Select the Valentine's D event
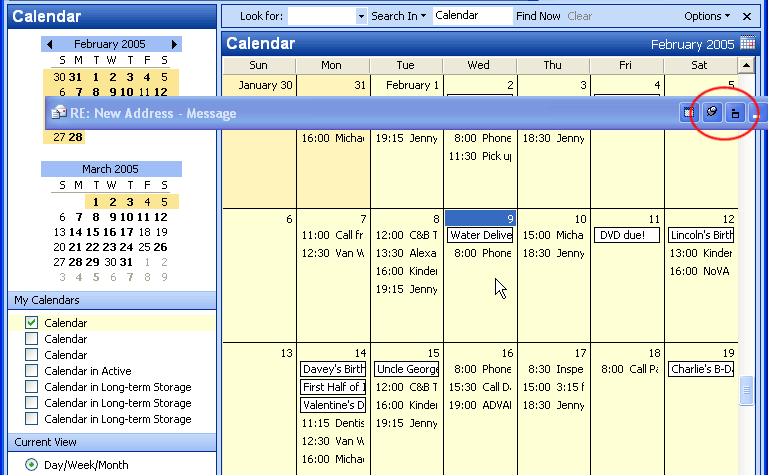This screenshot has width=768, height=475. pyautogui.click(x=333, y=405)
